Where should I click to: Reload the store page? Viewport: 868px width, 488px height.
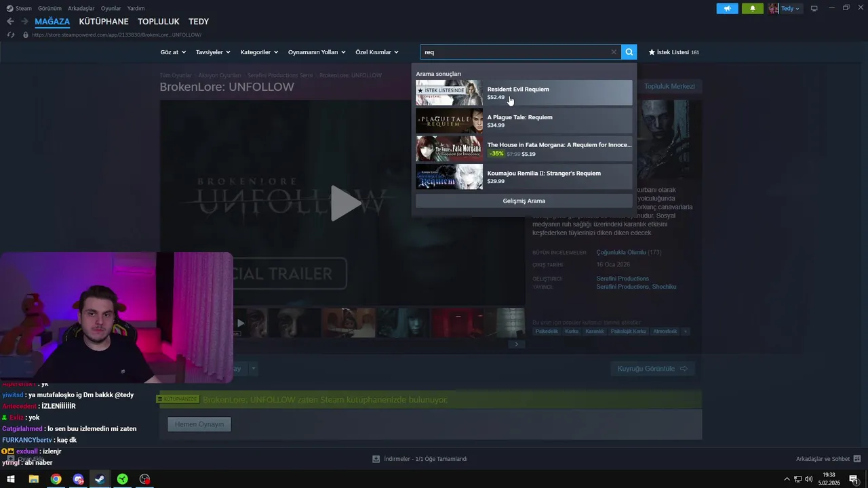(10, 35)
